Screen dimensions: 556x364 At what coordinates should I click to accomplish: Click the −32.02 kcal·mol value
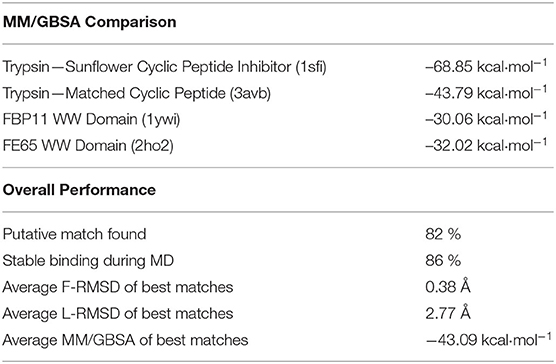click(486, 145)
